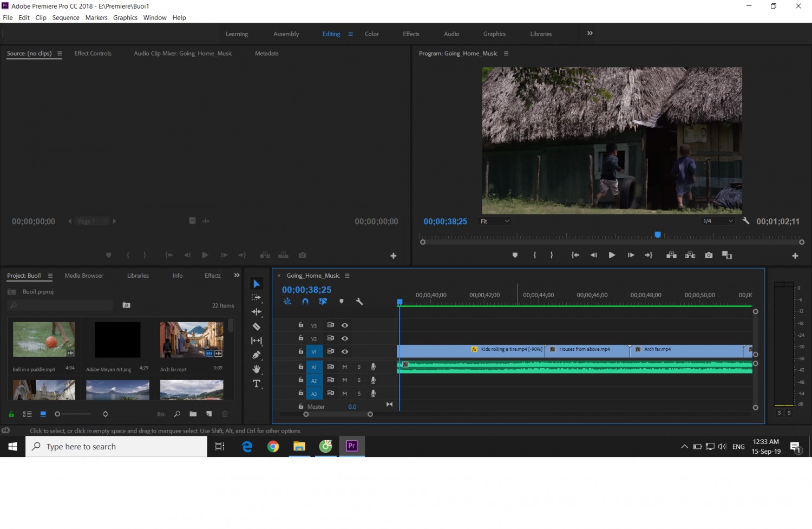812x529 pixels.
Task: Open the Effect Controls tab
Action: pos(93,54)
